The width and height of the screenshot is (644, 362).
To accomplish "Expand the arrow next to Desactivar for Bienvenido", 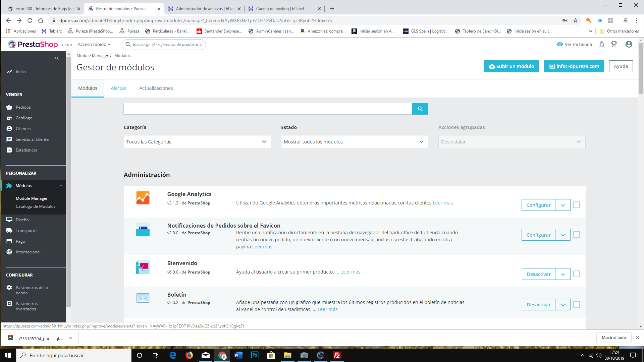I will pos(563,274).
